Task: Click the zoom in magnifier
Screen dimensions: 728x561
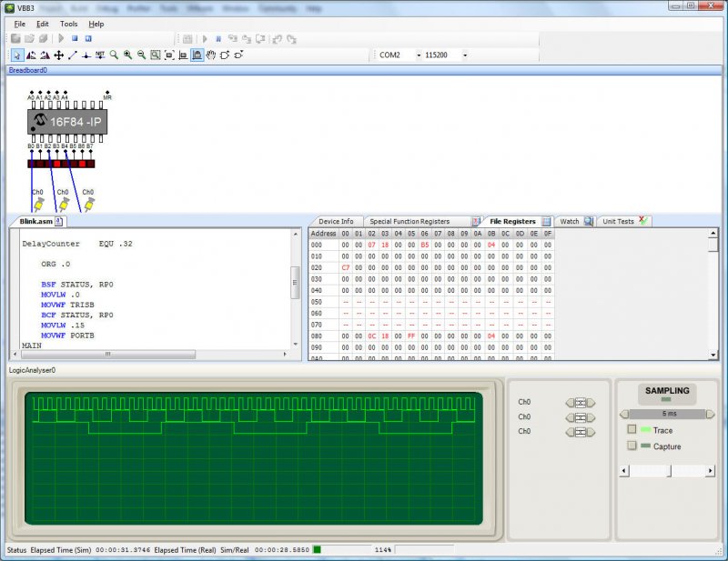Action: (x=127, y=55)
